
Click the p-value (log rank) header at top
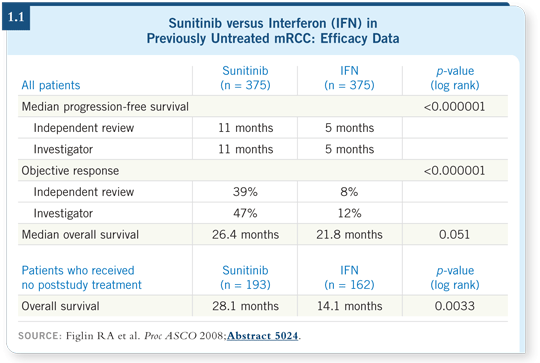(x=455, y=78)
